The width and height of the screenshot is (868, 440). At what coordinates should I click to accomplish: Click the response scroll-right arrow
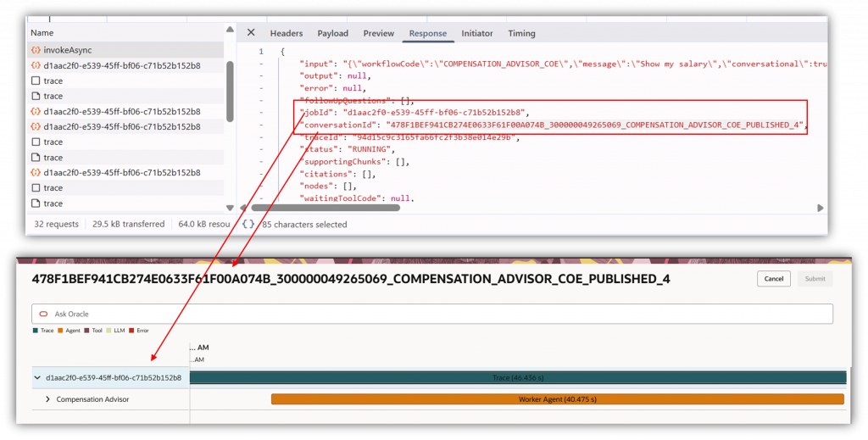click(821, 208)
